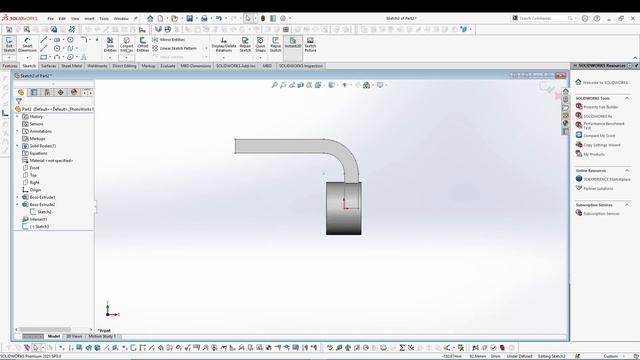This screenshot has height=360, width=640.
Task: Open the FeatureManager design tree tab
Action: [21, 93]
